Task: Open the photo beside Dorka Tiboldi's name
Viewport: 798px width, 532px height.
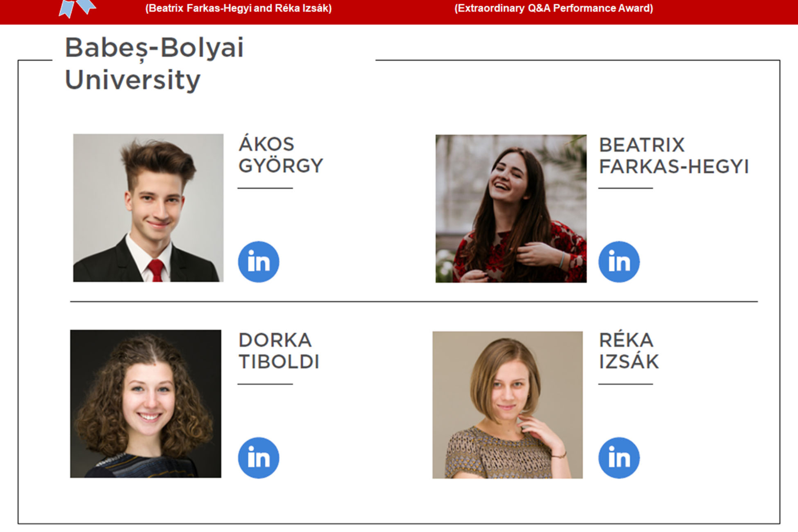Action: point(146,404)
